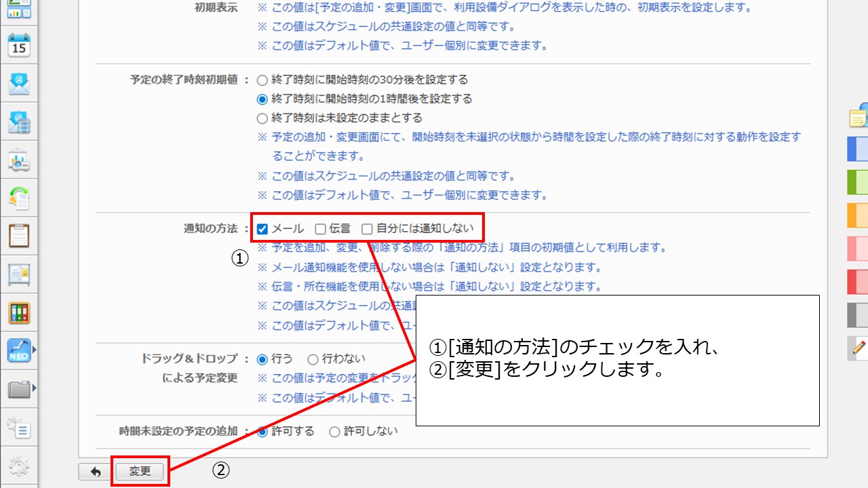Click the 変更 button
This screenshot has width=868, height=488.
coord(140,472)
